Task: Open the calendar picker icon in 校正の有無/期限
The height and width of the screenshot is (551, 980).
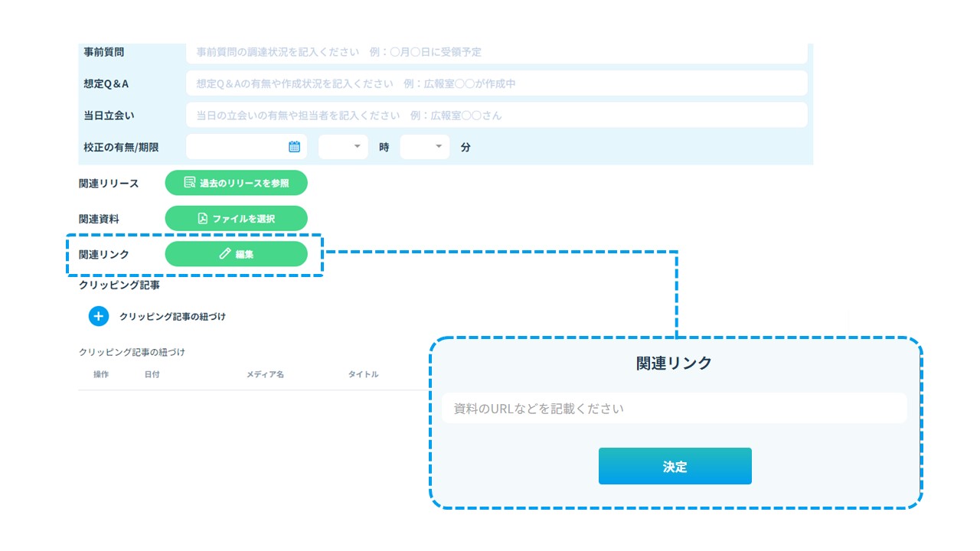Action: point(294,147)
